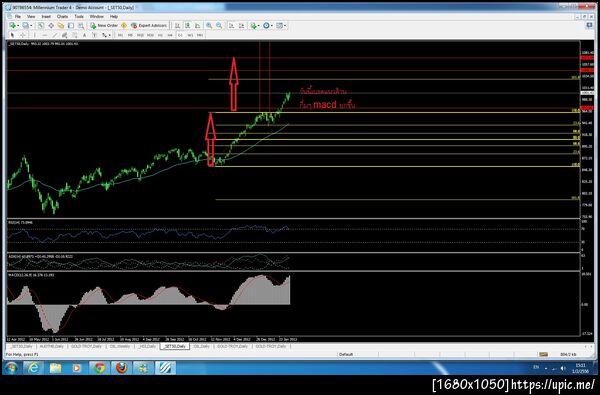Click the New Order button
The image size is (600, 395).
point(104,26)
